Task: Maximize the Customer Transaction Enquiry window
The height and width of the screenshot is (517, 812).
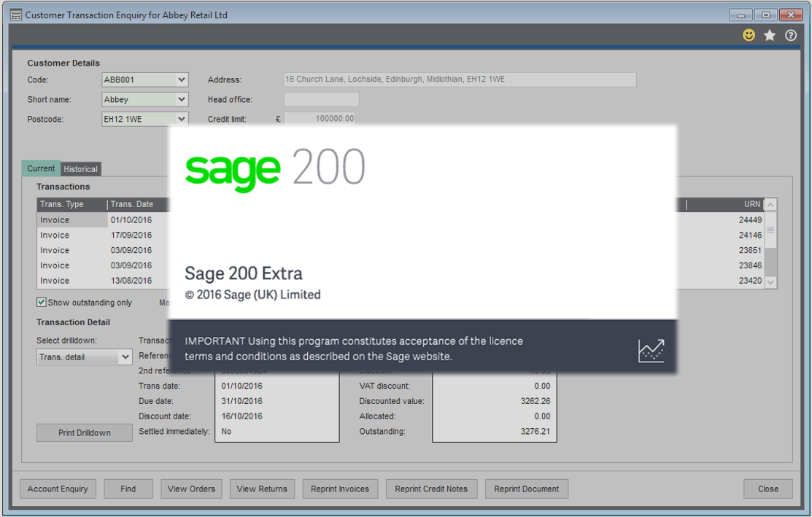Action: tap(765, 15)
